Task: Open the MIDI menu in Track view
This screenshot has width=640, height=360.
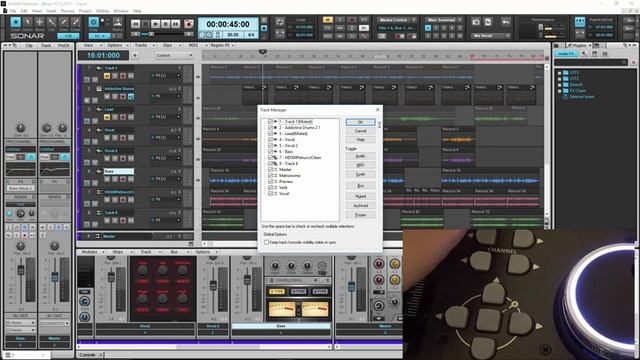Action: pos(194,45)
